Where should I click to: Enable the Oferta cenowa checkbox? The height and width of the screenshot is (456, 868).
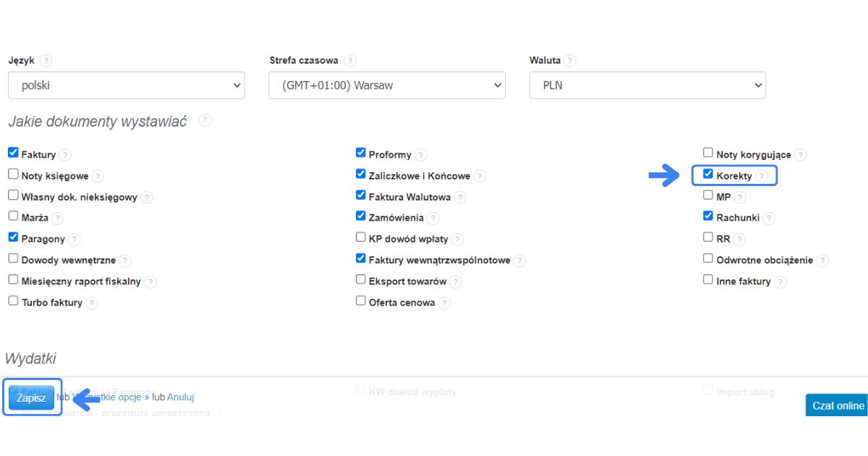(361, 301)
